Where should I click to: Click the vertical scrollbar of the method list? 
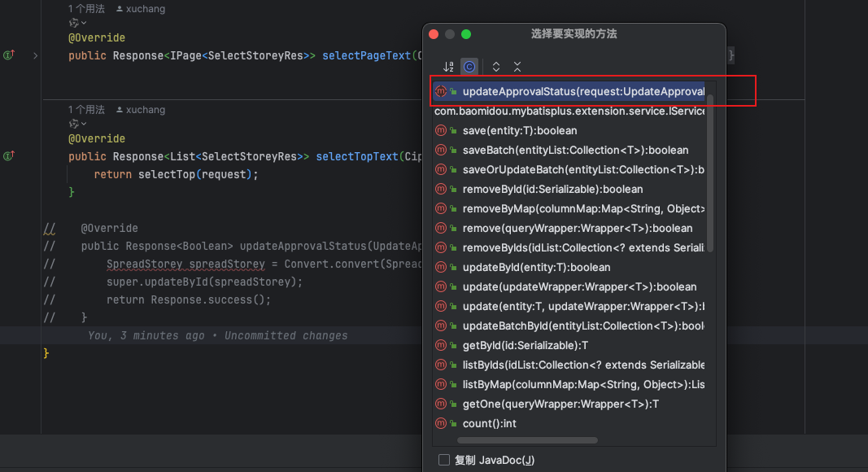pyautogui.click(x=710, y=173)
